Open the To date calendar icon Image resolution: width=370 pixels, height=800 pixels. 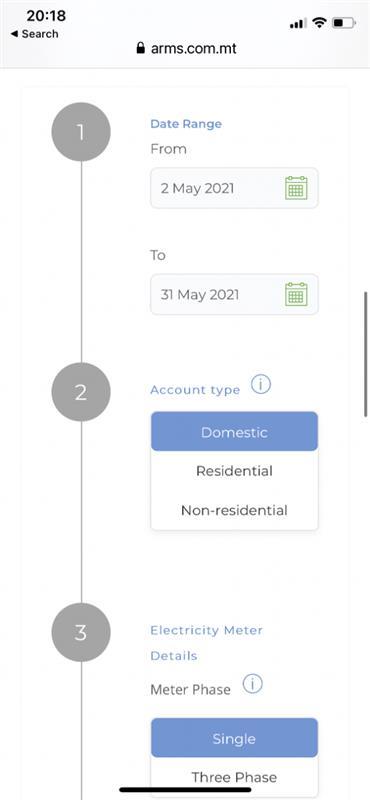pyautogui.click(x=296, y=294)
